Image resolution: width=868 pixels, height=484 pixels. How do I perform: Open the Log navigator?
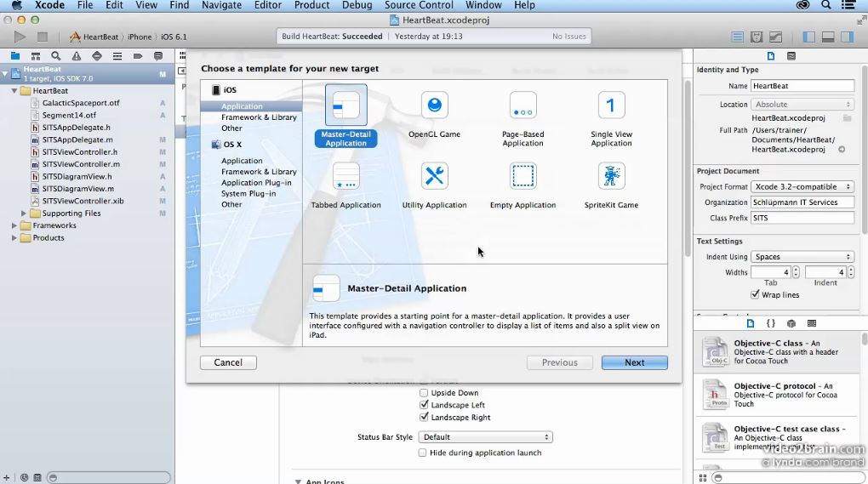(x=158, y=56)
